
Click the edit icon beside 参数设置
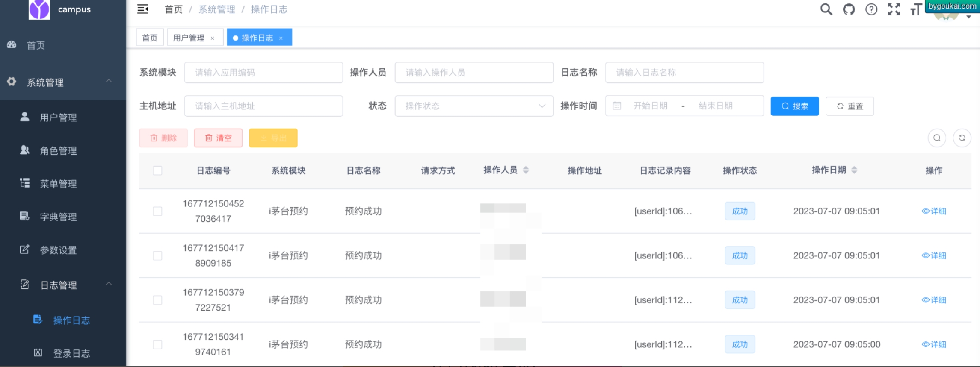point(25,249)
